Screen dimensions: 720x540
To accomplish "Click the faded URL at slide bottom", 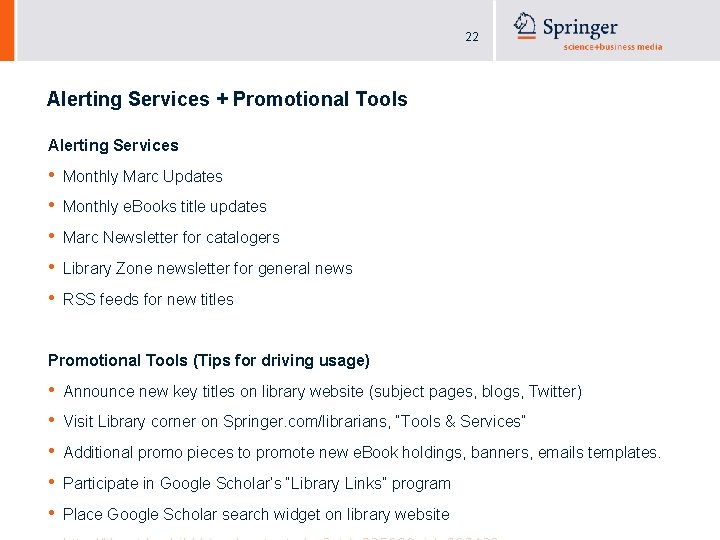I will 280,537.
